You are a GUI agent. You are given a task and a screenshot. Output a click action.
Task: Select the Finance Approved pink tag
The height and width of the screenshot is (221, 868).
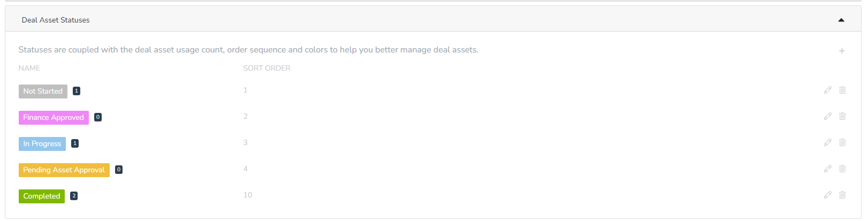(54, 118)
